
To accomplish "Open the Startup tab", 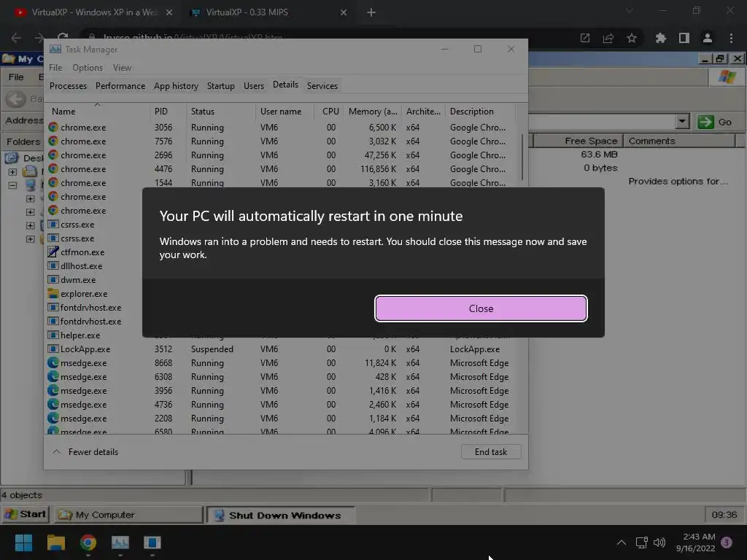I will 220,86.
